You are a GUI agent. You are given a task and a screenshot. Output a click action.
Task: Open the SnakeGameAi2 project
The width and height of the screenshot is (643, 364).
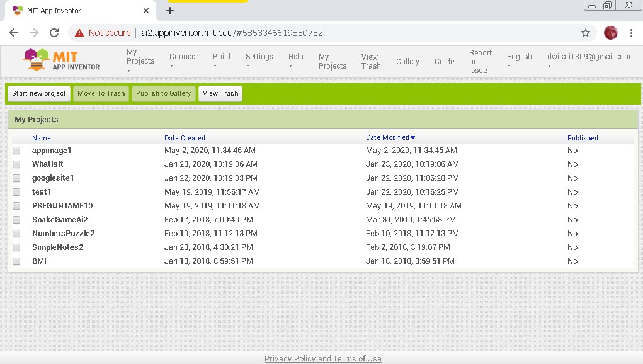[x=60, y=220]
